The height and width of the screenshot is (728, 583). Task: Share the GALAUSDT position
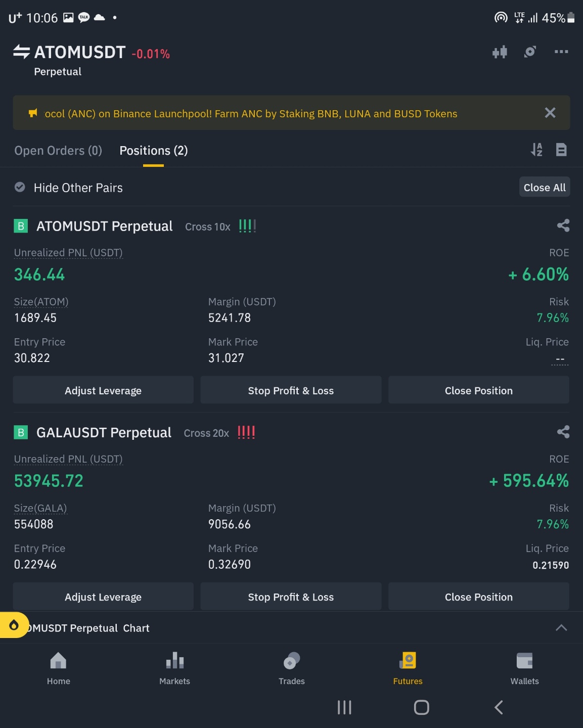pyautogui.click(x=563, y=432)
